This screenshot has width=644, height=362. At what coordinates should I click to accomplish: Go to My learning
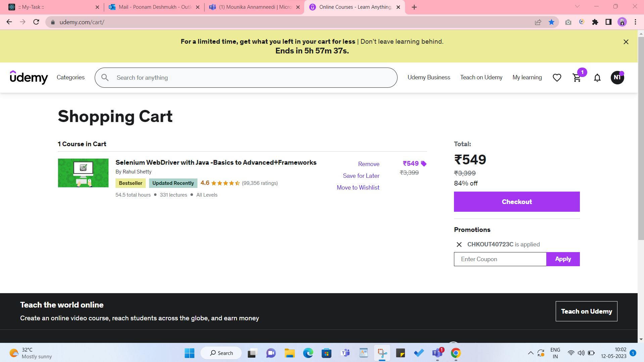pos(527,77)
